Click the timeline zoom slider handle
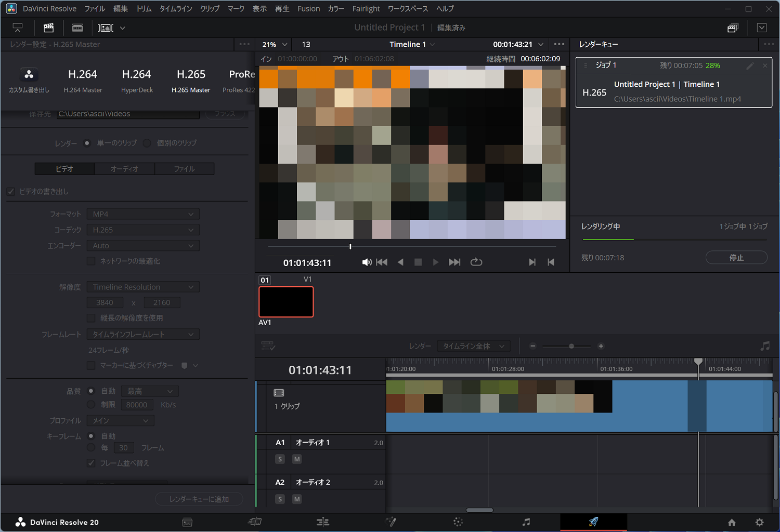The width and height of the screenshot is (780, 532). (571, 346)
